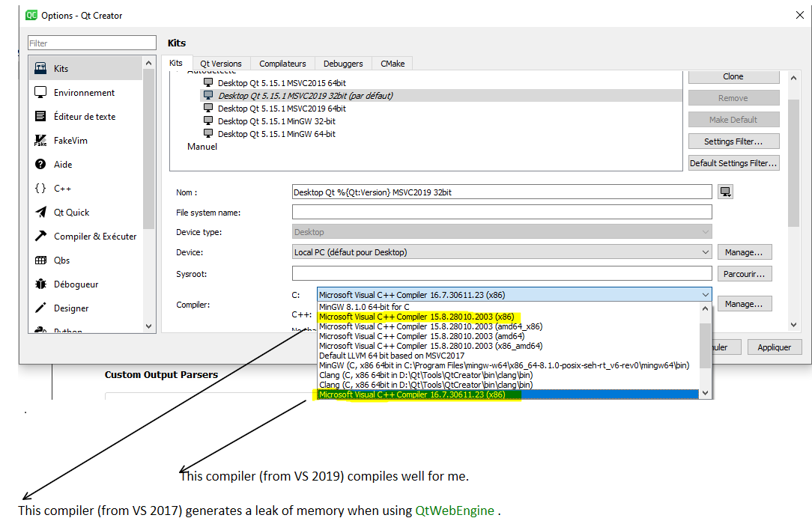Viewport: 812px width, 518px height.
Task: Switch to the Kits tab
Action: click(x=176, y=63)
